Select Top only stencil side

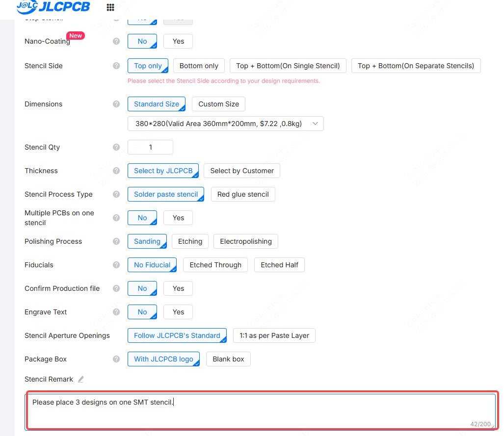coord(148,66)
